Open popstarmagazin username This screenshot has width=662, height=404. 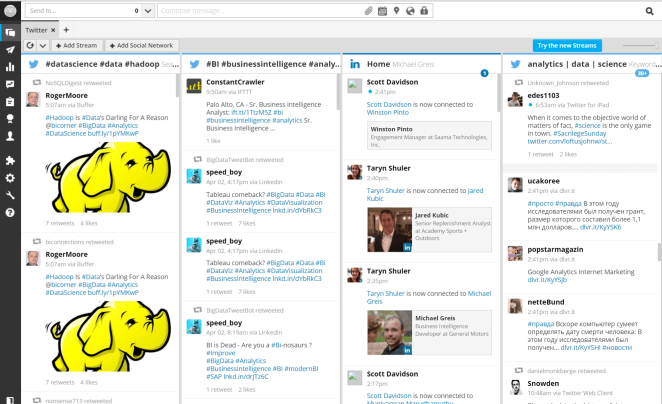[x=555, y=249]
